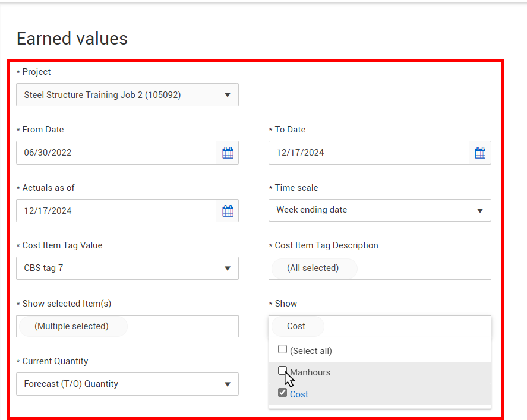Tick the (Select all) checkbox
Viewport: 527px width, 420px height.
click(282, 349)
